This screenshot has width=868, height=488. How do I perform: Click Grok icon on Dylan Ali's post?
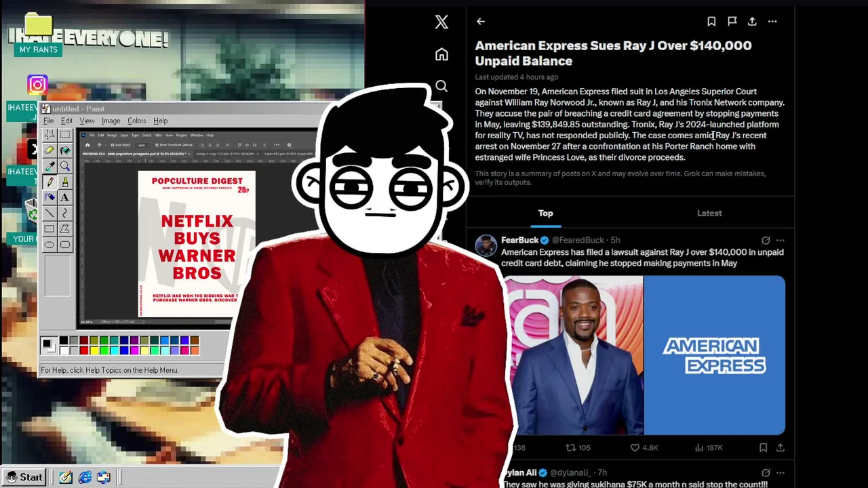(766, 472)
